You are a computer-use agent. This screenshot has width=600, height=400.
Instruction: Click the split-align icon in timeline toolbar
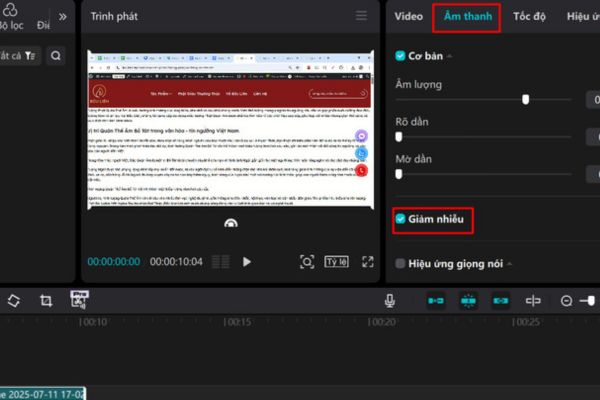(534, 300)
